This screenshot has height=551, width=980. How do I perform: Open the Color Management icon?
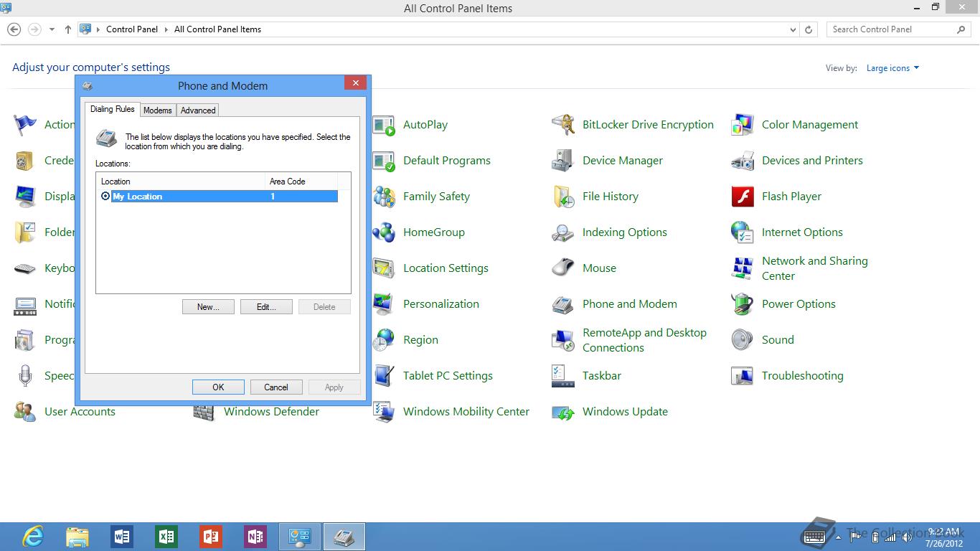(x=743, y=125)
